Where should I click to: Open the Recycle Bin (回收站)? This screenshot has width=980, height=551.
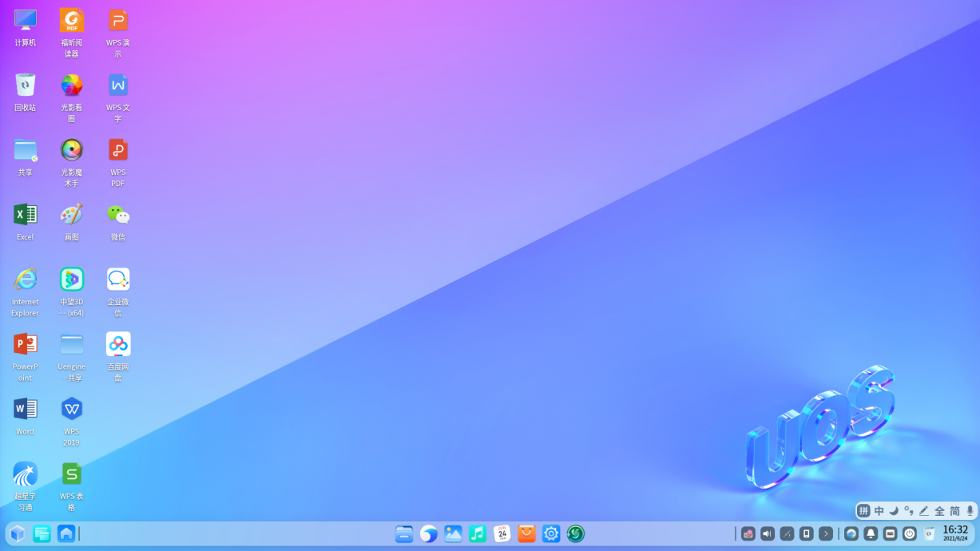[25, 85]
